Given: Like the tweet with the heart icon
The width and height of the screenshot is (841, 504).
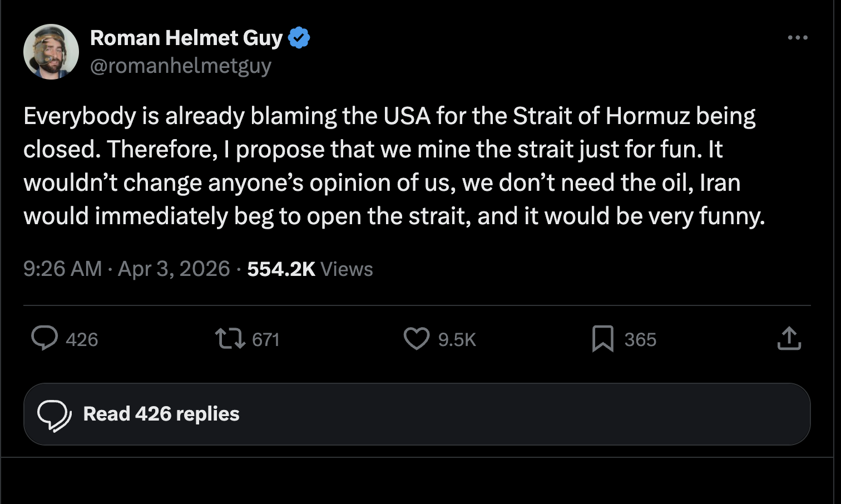Looking at the screenshot, I should click(417, 338).
